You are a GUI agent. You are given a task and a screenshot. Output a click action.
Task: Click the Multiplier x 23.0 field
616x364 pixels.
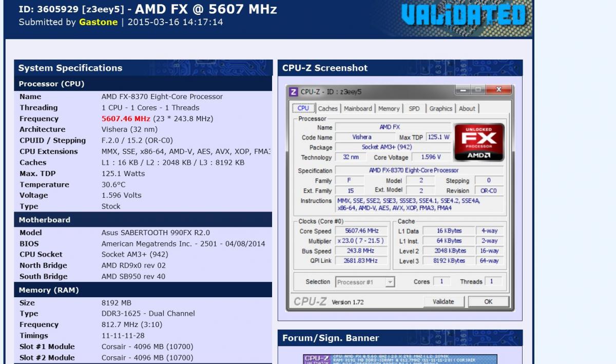[361, 241]
